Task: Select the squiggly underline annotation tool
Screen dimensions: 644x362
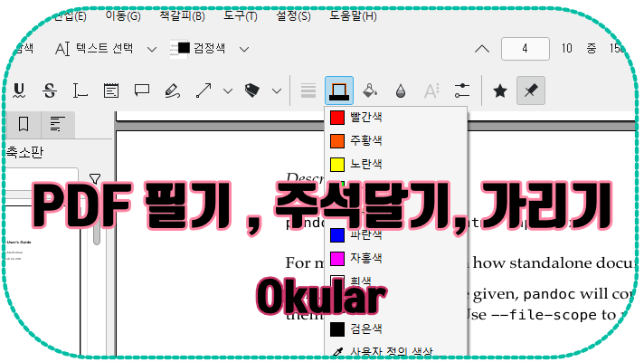Action: (x=19, y=90)
